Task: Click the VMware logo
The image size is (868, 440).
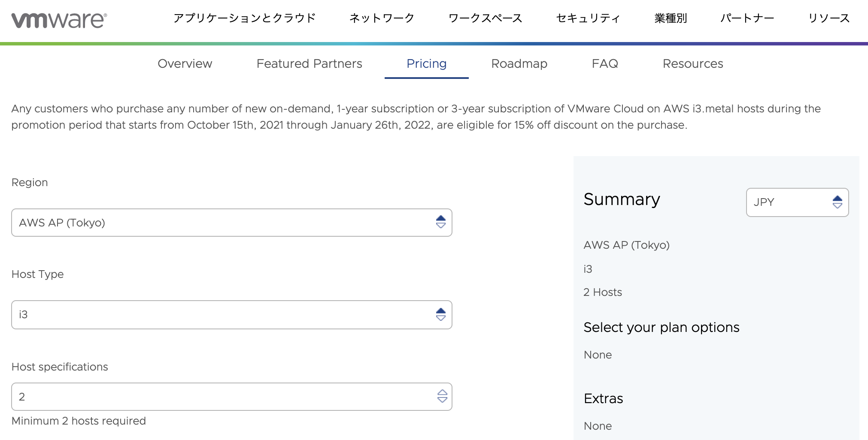Action: point(59,20)
